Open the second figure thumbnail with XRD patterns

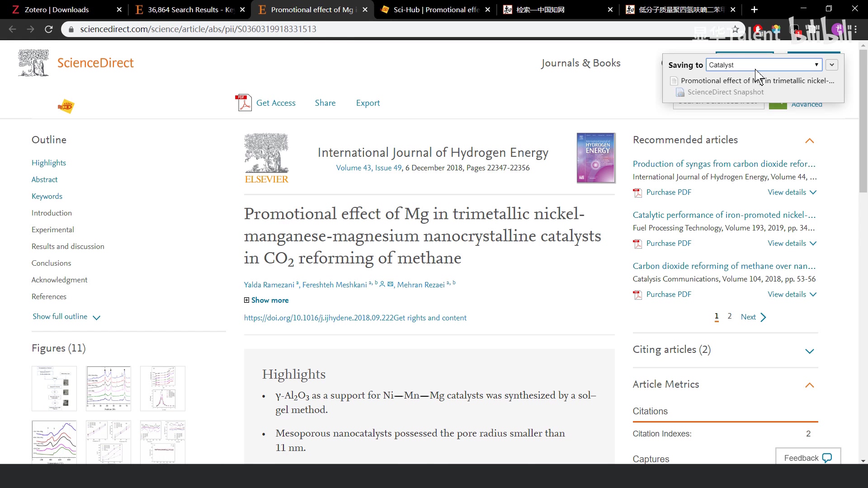pos(108,389)
